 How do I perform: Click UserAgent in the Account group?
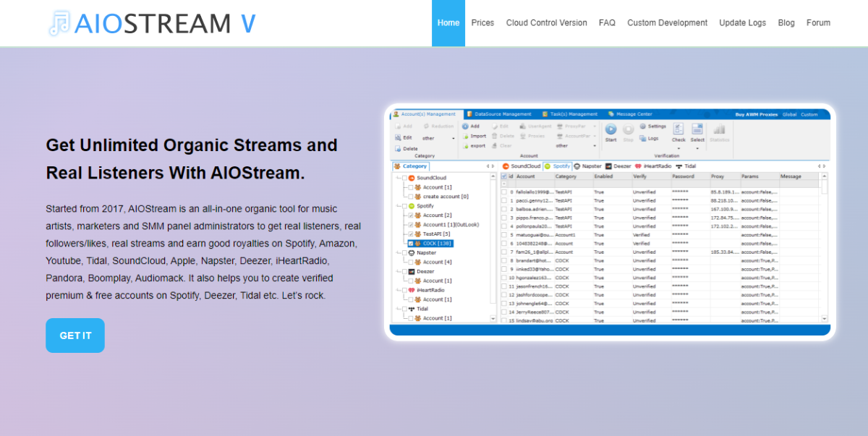535,127
